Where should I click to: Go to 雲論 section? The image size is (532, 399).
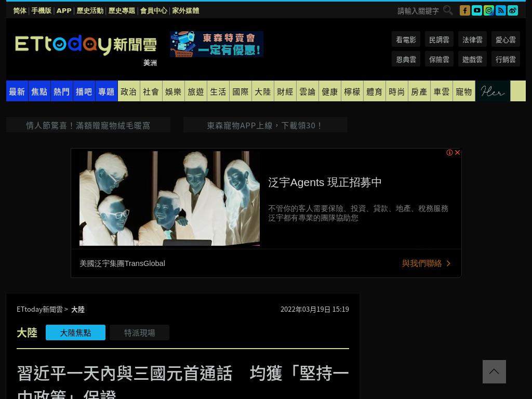(308, 91)
